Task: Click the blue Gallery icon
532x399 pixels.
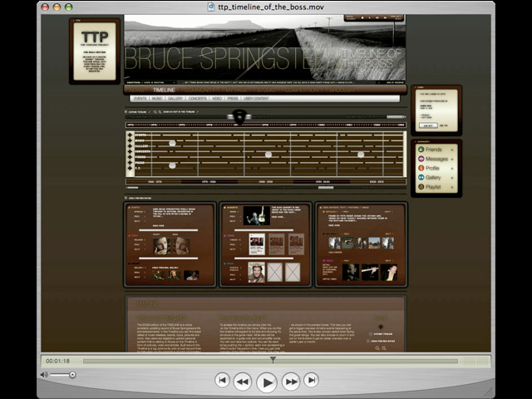Action: 421,177
